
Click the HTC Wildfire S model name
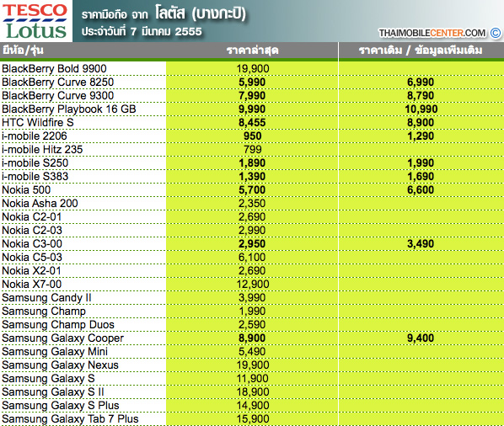point(38,122)
